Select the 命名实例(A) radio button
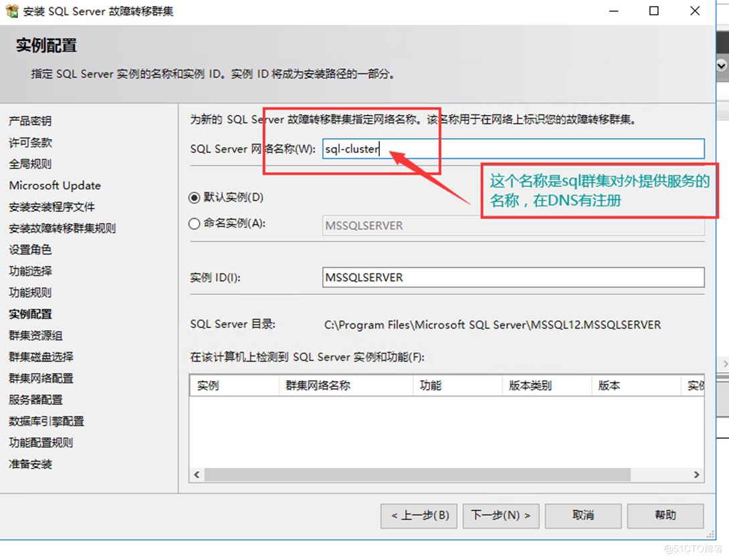This screenshot has width=729, height=560. [x=193, y=223]
